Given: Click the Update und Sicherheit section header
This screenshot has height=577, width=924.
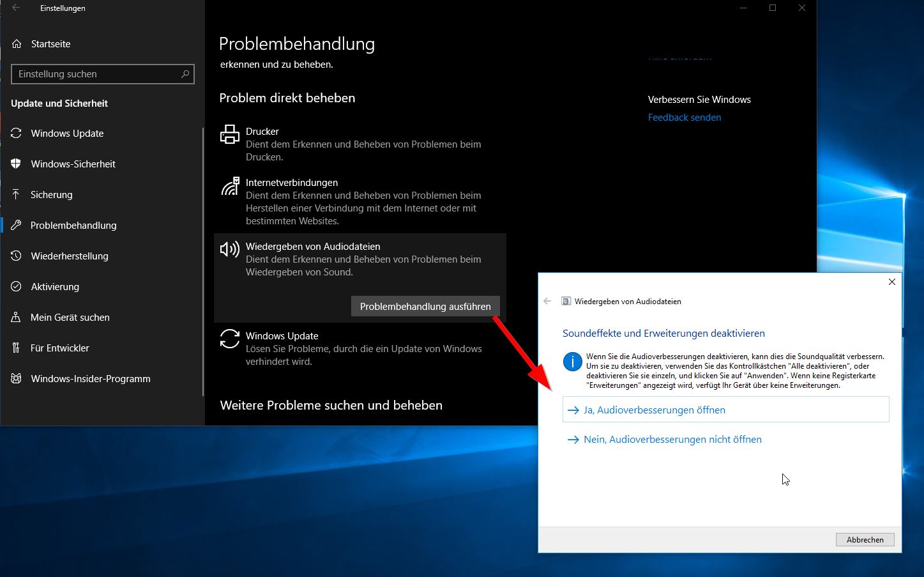Looking at the screenshot, I should (59, 104).
